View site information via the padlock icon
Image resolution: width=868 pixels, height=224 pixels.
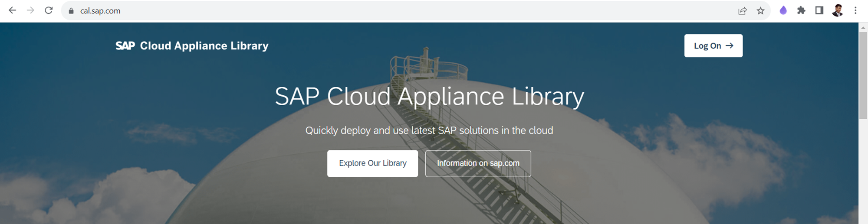point(71,11)
